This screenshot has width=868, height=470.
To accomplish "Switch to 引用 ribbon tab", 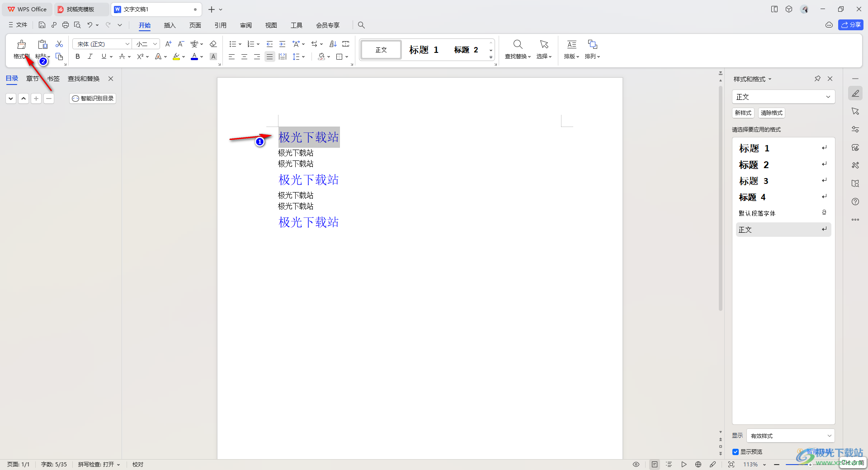I will click(220, 25).
